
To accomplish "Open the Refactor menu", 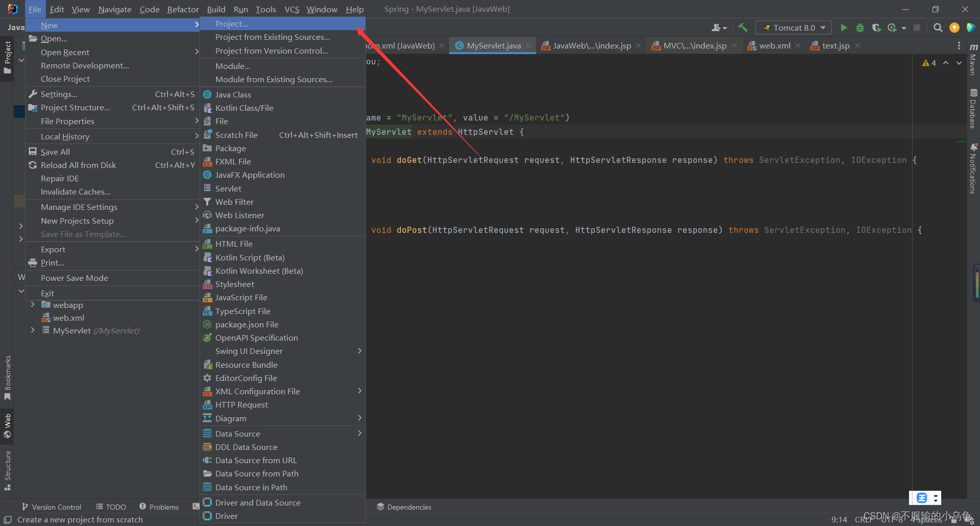I will tap(183, 9).
